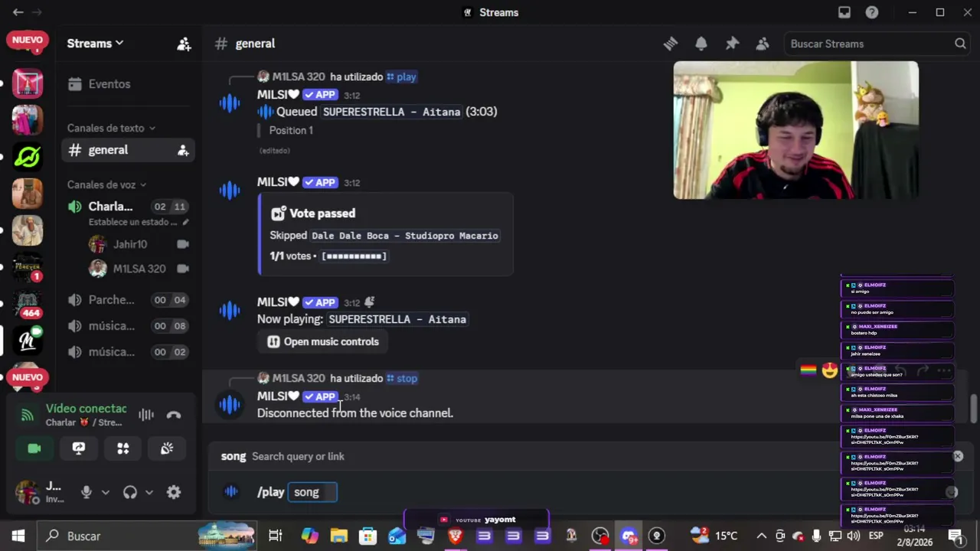Viewport: 980px width, 551px height.
Task: Open Discord help
Action: (872, 12)
